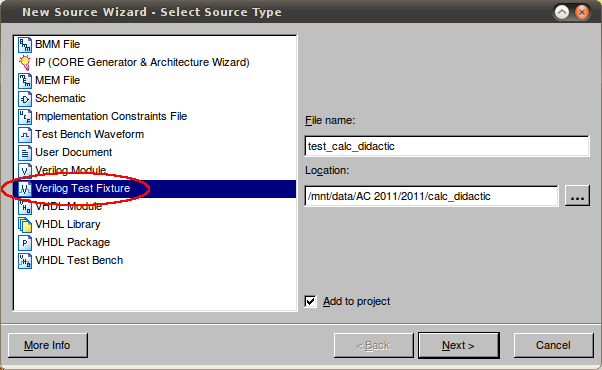Click the User Document icon
Screen dimensions: 602x370
pyautogui.click(x=25, y=153)
